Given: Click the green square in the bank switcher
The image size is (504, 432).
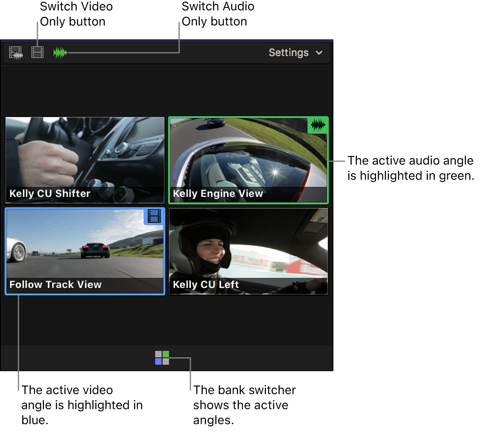Looking at the screenshot, I should [x=166, y=354].
